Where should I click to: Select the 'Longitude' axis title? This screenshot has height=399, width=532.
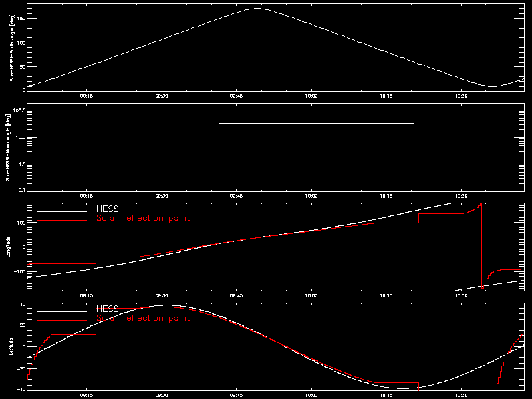tap(9, 247)
